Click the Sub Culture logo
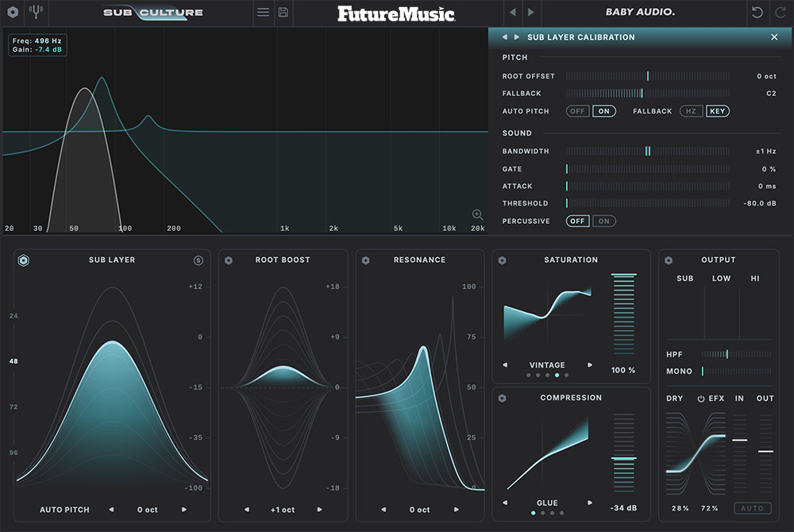794x532 pixels. pyautogui.click(x=153, y=12)
